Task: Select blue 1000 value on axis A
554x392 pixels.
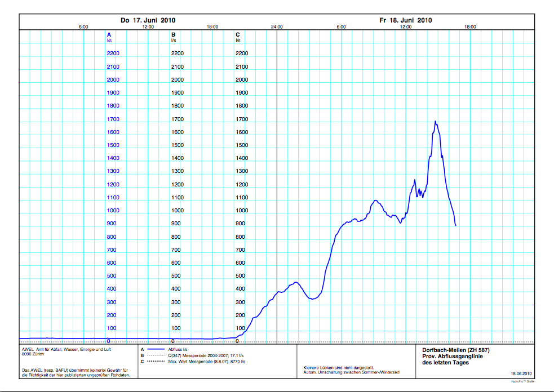Action: pos(113,211)
